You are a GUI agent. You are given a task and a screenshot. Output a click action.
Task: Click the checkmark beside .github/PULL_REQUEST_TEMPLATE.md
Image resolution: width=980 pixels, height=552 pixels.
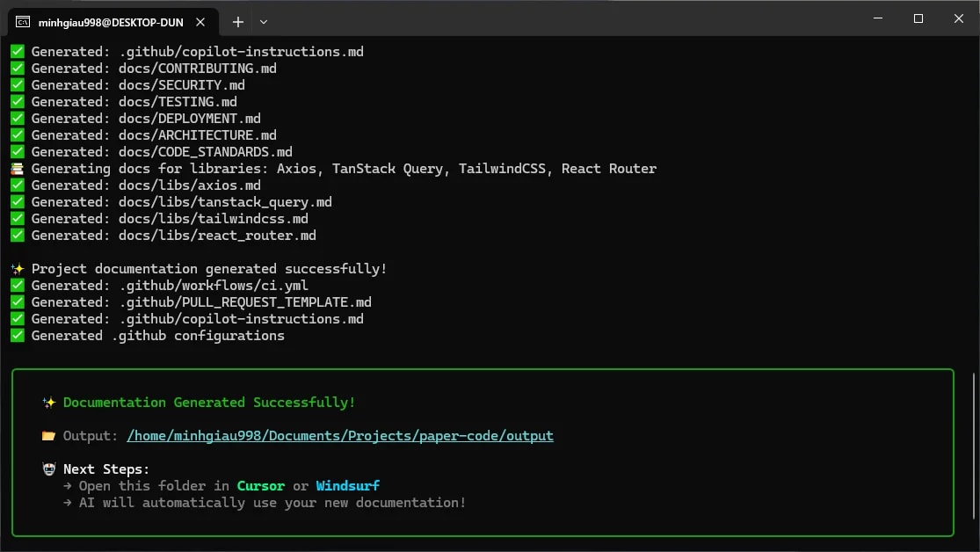tap(17, 301)
